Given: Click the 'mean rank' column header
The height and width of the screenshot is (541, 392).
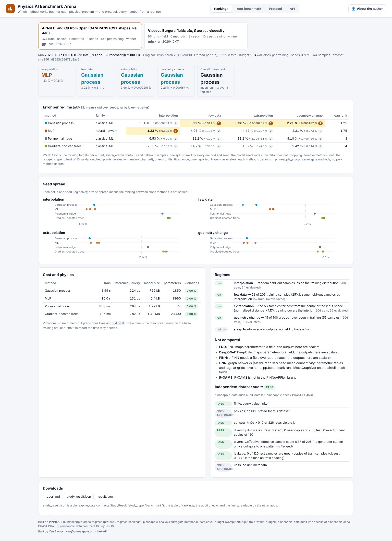Looking at the screenshot, I should (x=339, y=116).
